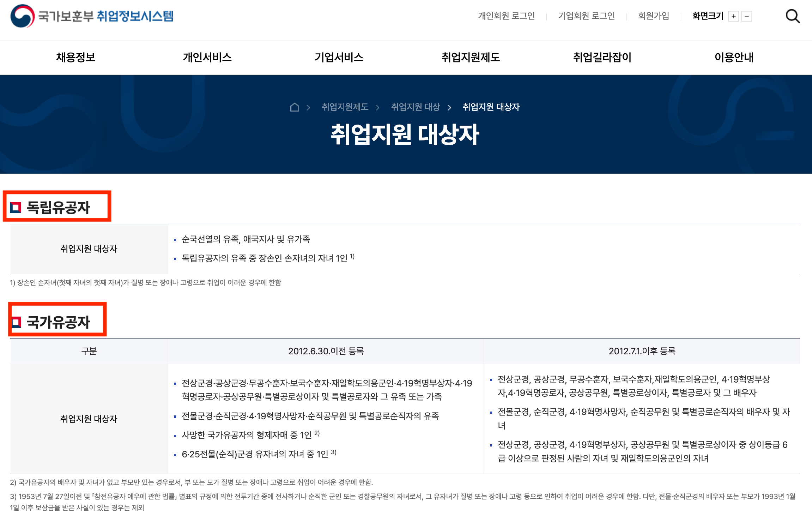Click the 독립유공자 section square icon
Image resolution: width=812 pixels, height=528 pixels.
click(x=16, y=207)
